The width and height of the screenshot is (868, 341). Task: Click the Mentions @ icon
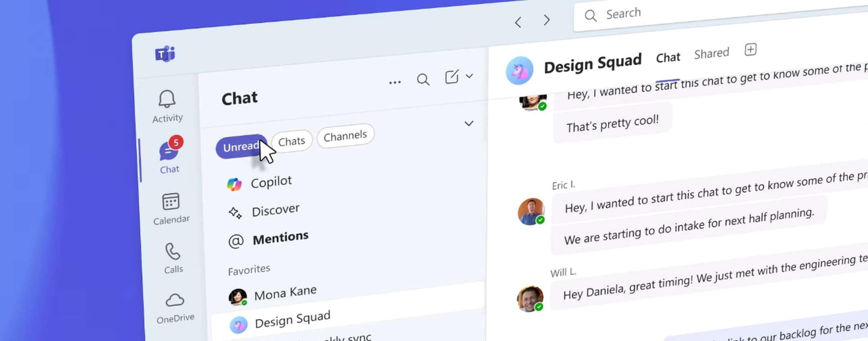(236, 241)
